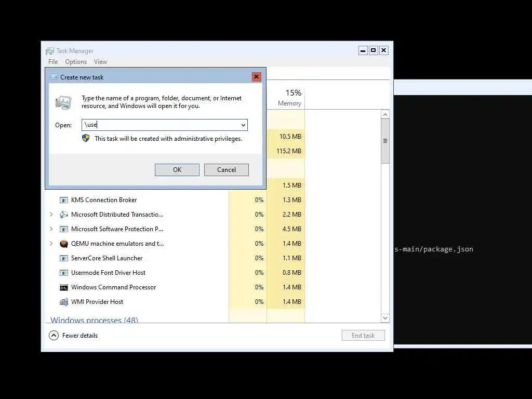Screen dimensions: 532x399
Task: Expand QEMU machine emulators process group
Action: click(51, 244)
